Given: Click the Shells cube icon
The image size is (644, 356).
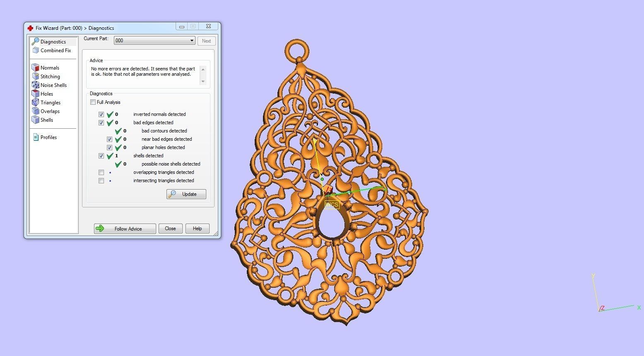Looking at the screenshot, I should (x=36, y=120).
